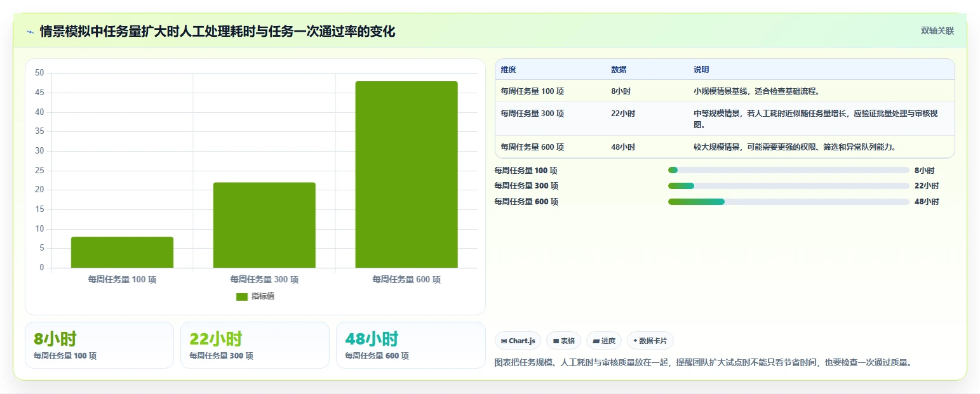Select the 进度 tag chip

click(x=604, y=341)
